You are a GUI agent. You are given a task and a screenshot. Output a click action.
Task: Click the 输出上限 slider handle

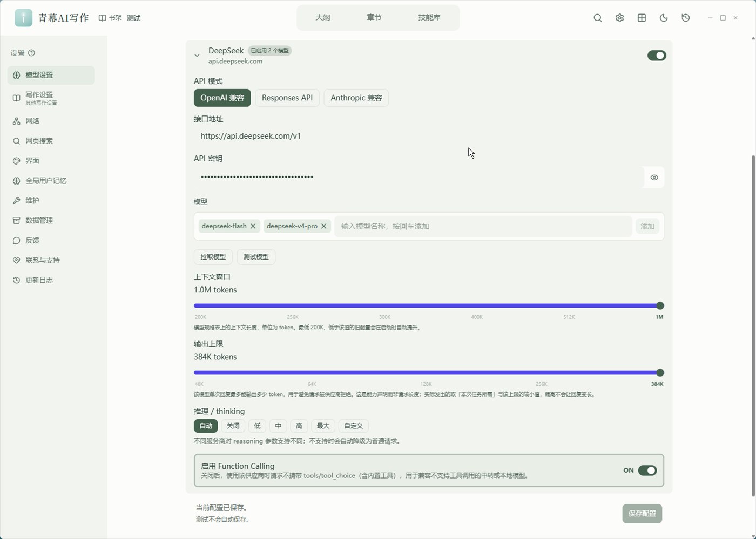pyautogui.click(x=660, y=372)
